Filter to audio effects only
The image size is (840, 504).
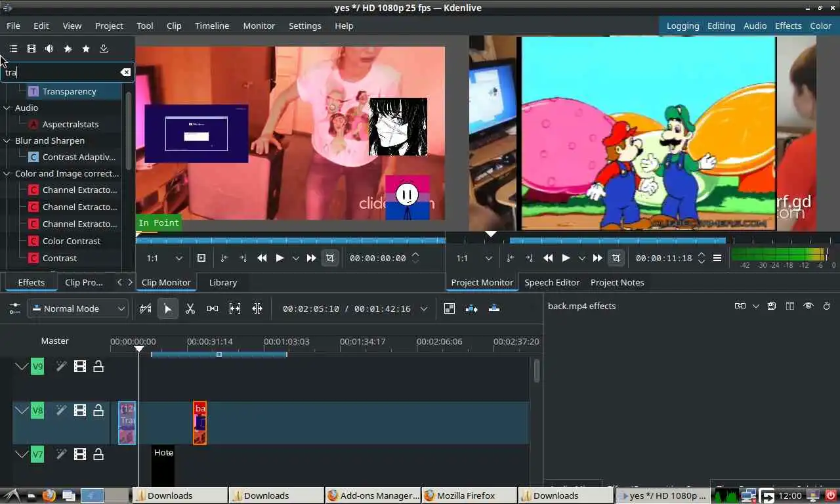coord(49,49)
